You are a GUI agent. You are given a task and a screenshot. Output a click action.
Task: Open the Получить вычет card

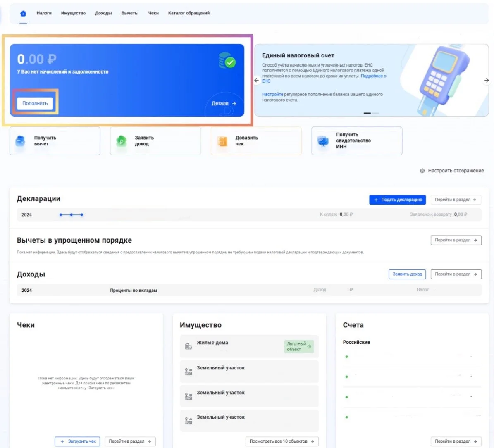(x=55, y=141)
